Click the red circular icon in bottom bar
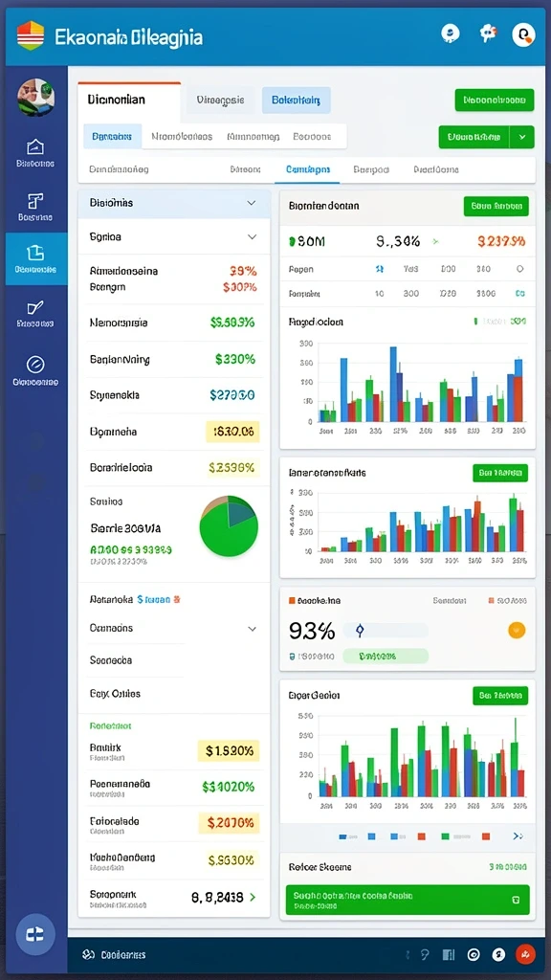551x980 pixels. (x=525, y=954)
